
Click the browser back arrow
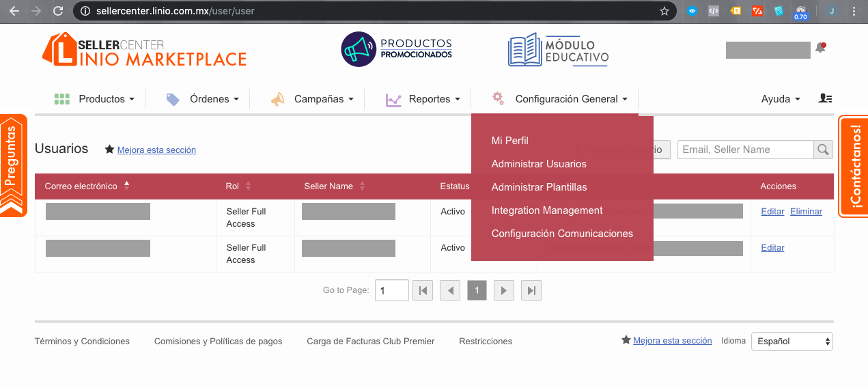(x=14, y=11)
